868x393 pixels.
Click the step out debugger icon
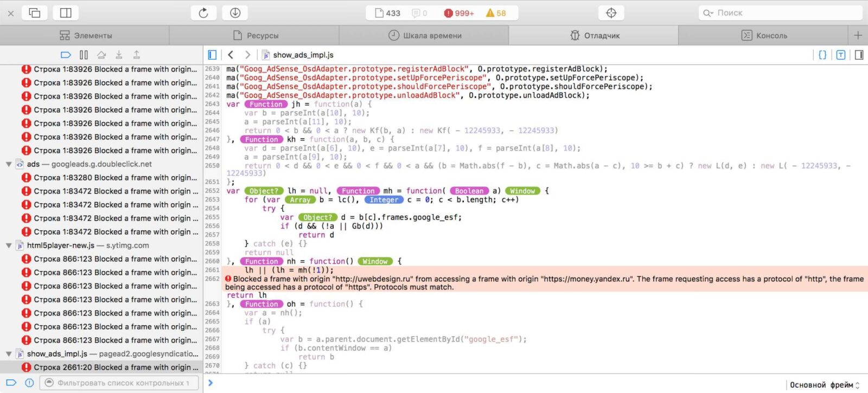coord(137,55)
